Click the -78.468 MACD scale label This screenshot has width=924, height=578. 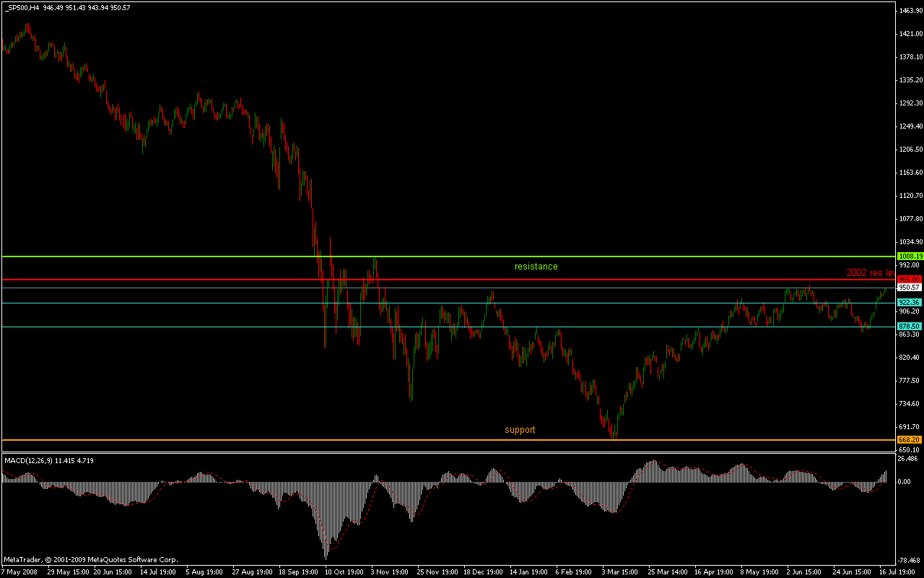tap(909, 560)
